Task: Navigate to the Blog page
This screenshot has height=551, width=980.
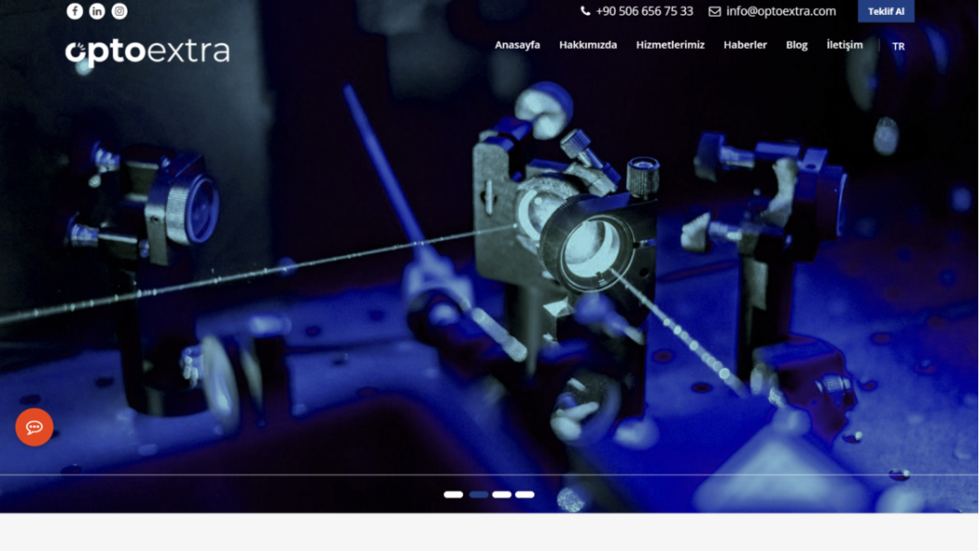Action: (x=796, y=45)
